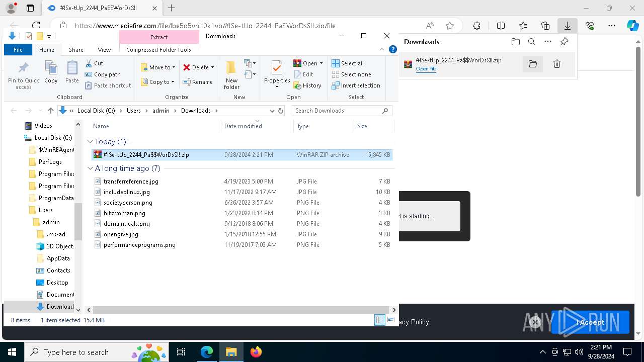Screen dimensions: 644x362
Task: Select Contacts in navigation tree
Action: pos(58,270)
